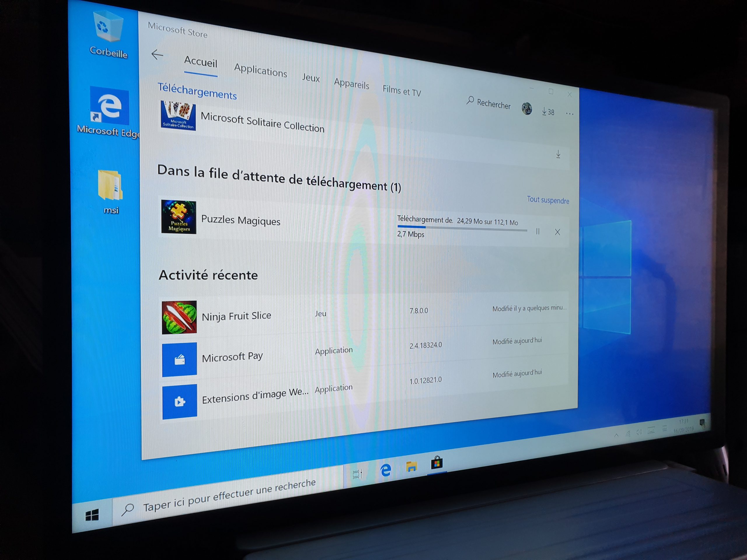
Task: Click the Tout suspendre link
Action: pos(548,200)
